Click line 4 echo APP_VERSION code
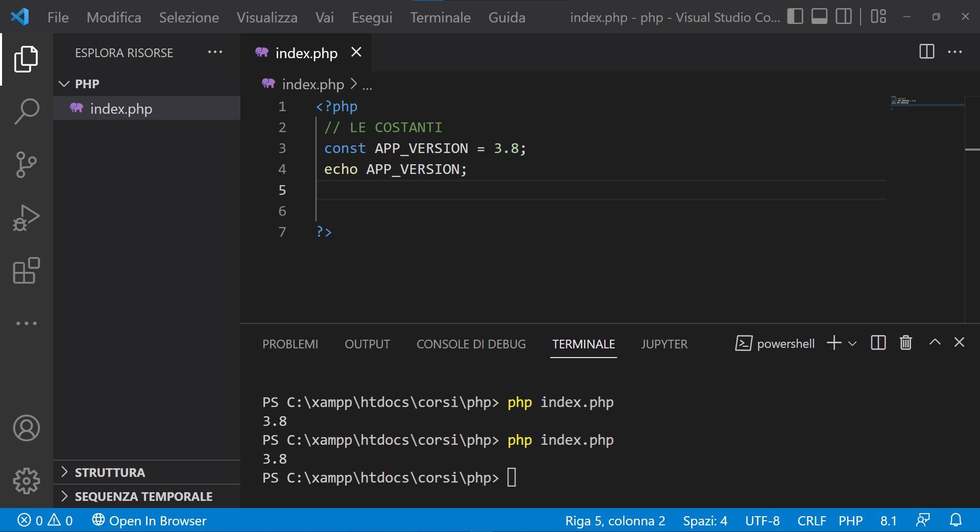The image size is (980, 532). (x=396, y=169)
